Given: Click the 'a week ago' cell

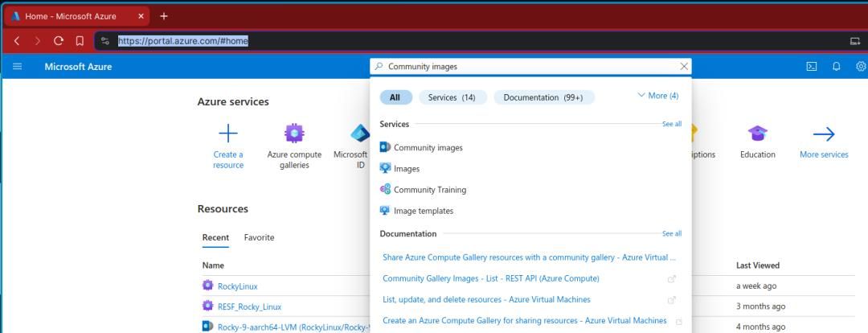Looking at the screenshot, I should [x=756, y=286].
